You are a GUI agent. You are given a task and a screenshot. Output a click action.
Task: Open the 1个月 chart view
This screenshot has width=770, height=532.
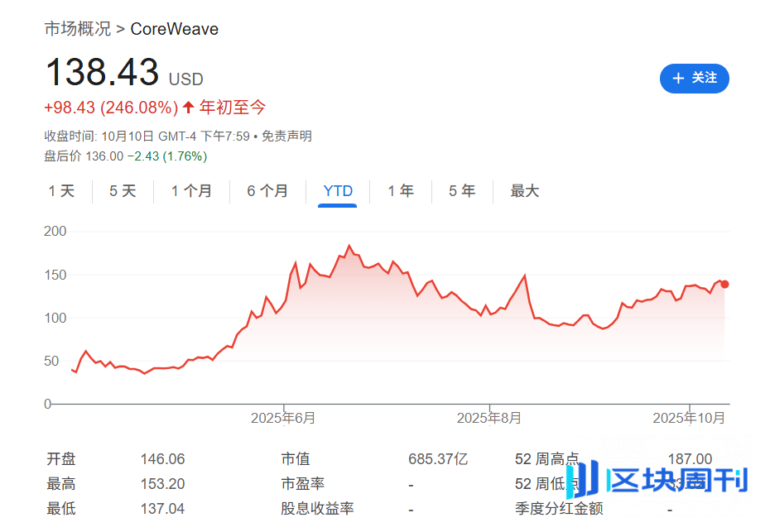191,190
